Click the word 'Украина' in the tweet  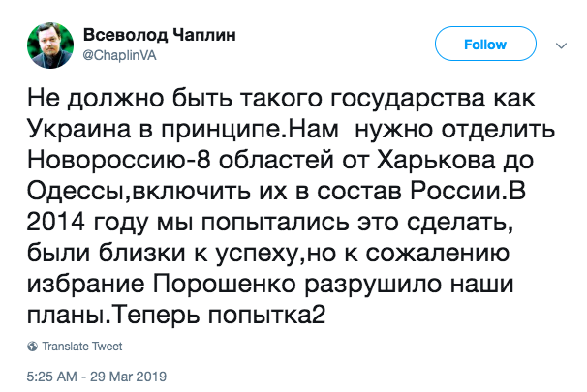point(79,130)
